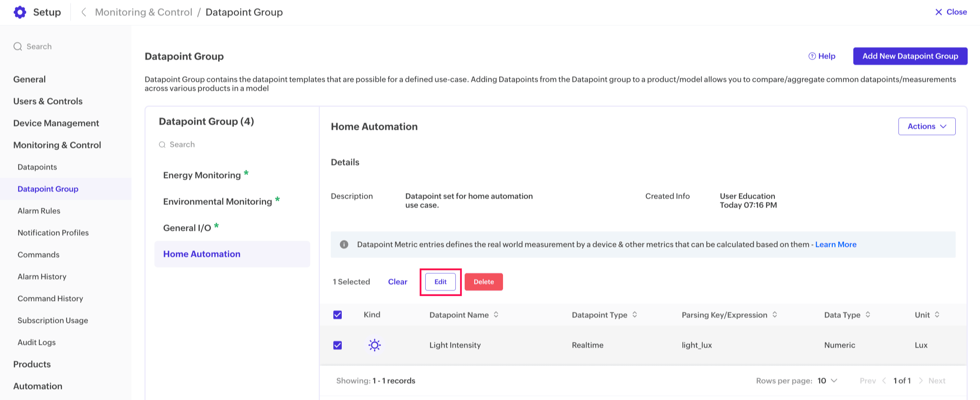Click the sun icon for Light Intensity
Screen dimensions: 980x400
coord(374,345)
